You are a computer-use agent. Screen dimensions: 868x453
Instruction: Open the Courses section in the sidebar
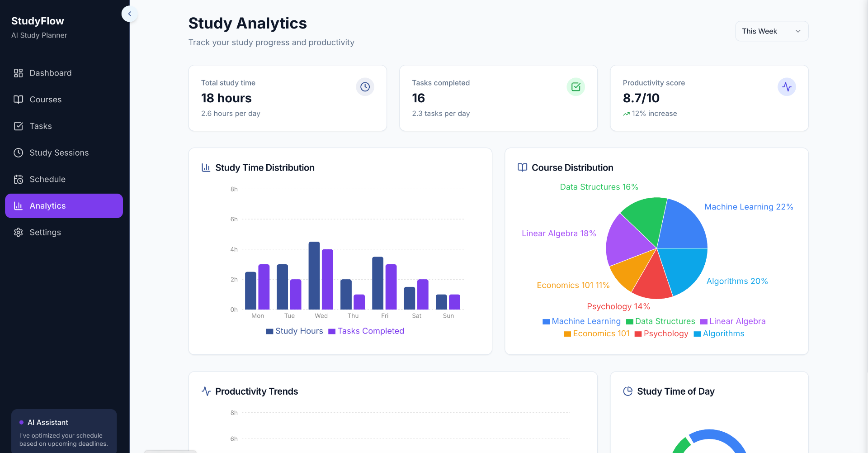45,100
